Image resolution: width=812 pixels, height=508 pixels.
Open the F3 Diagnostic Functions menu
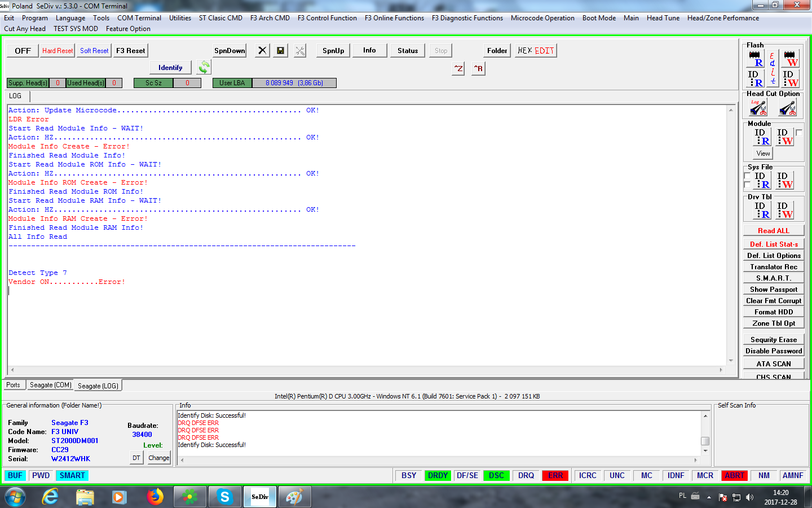[x=467, y=18]
